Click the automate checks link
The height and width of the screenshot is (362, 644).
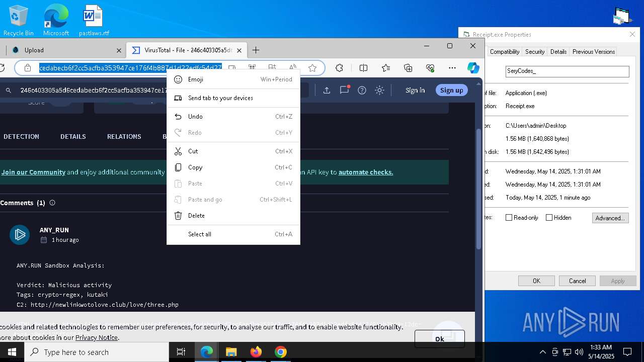[x=366, y=172]
